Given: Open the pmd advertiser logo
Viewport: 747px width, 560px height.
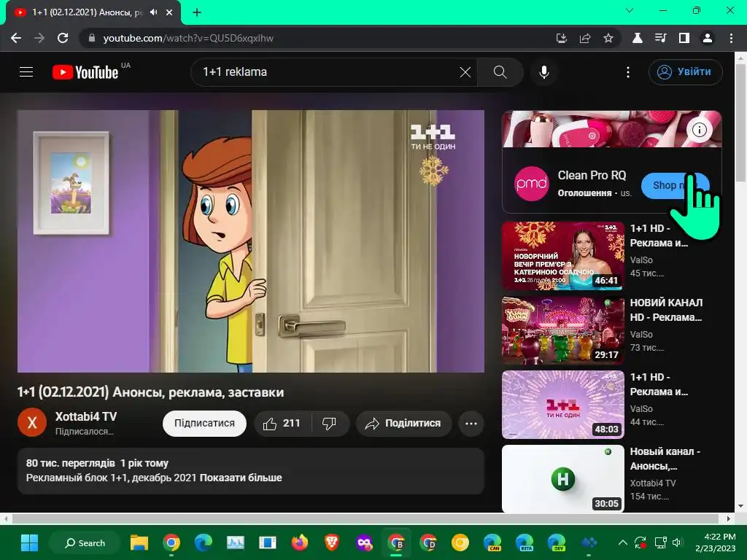Looking at the screenshot, I should 531,183.
